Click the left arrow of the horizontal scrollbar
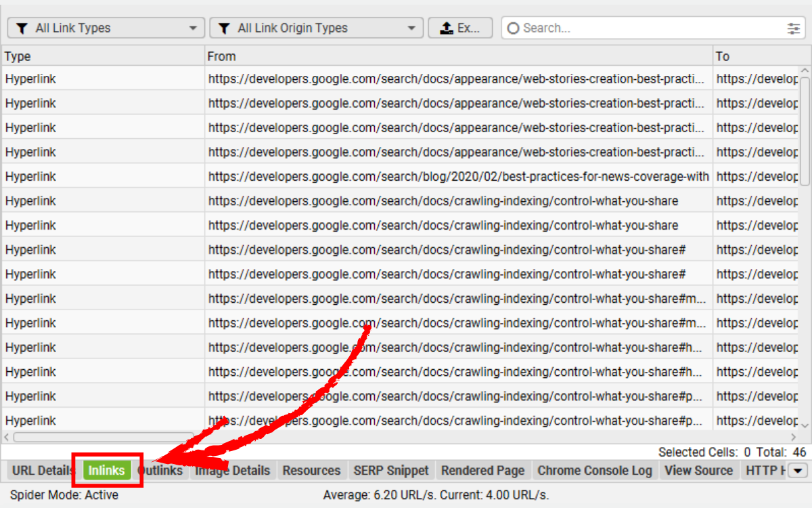 6,437
